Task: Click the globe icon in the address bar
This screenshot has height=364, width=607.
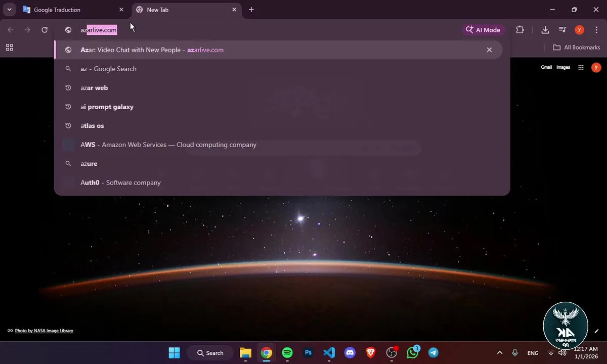Action: click(68, 30)
